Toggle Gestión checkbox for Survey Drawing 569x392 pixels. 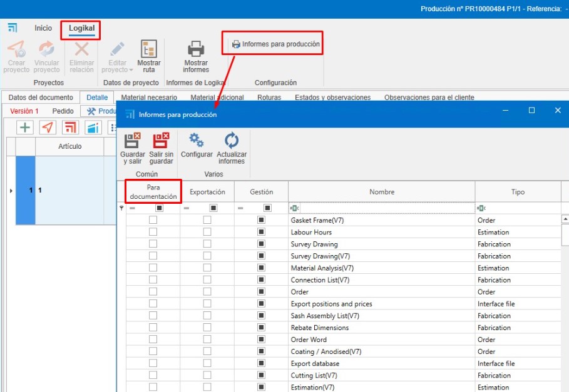(261, 244)
